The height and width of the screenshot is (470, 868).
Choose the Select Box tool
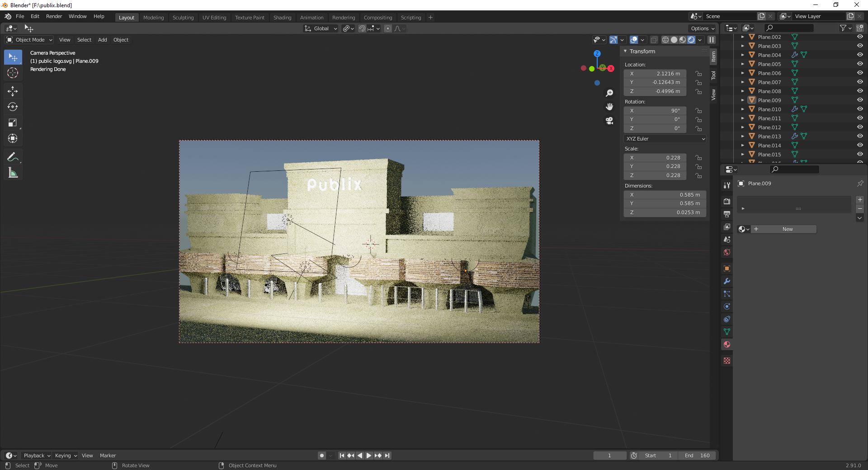click(13, 57)
